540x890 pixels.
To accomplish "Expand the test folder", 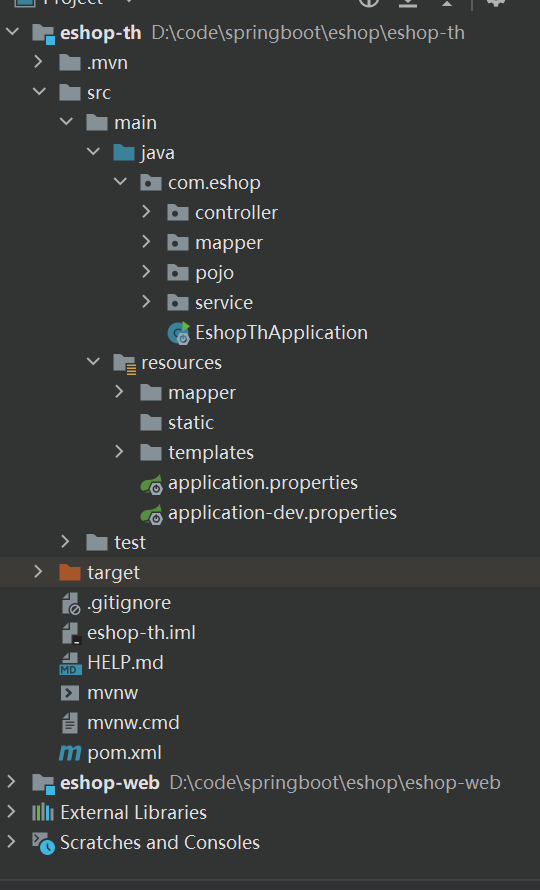I will pyautogui.click(x=65, y=541).
